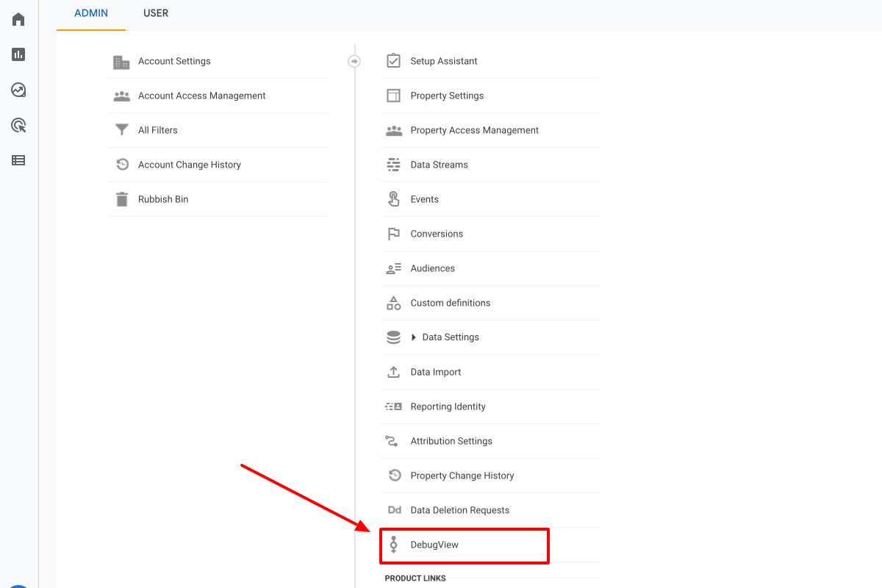Open the Explore icon in the sidebar
Screen dimensions: 882x588
18,90
